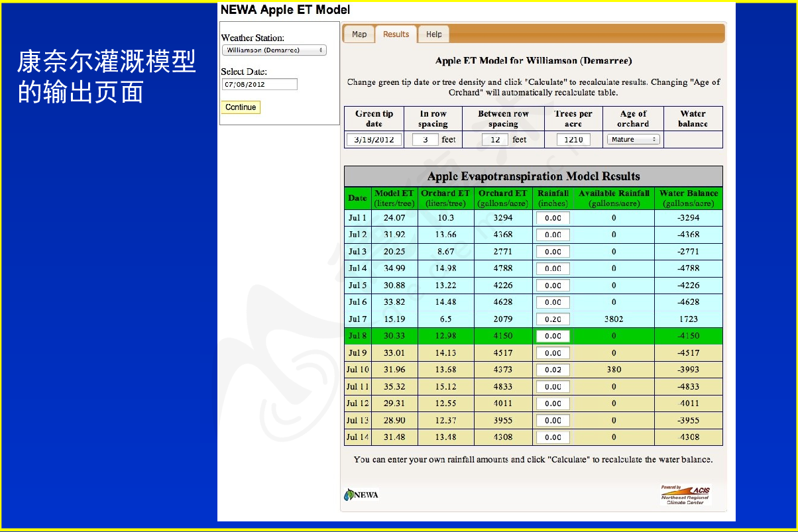Click the Jul 1 rainfall input
Viewport: 798px width, 532px height.
pyautogui.click(x=553, y=218)
